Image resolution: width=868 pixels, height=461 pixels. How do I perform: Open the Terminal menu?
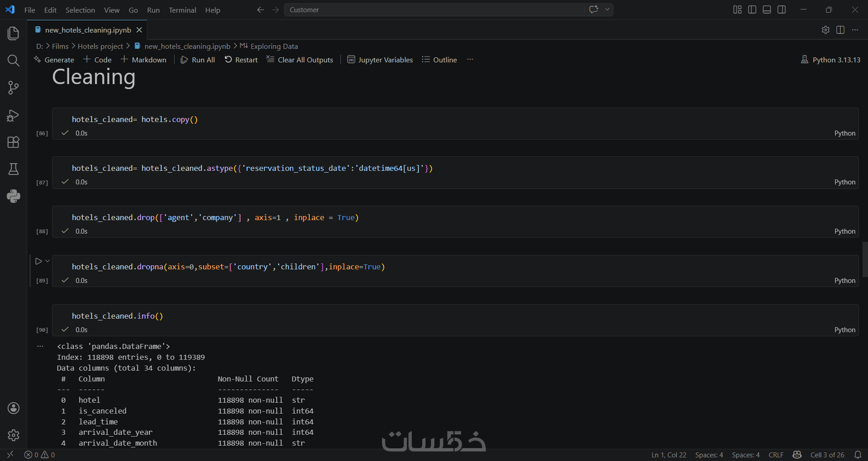coord(182,10)
